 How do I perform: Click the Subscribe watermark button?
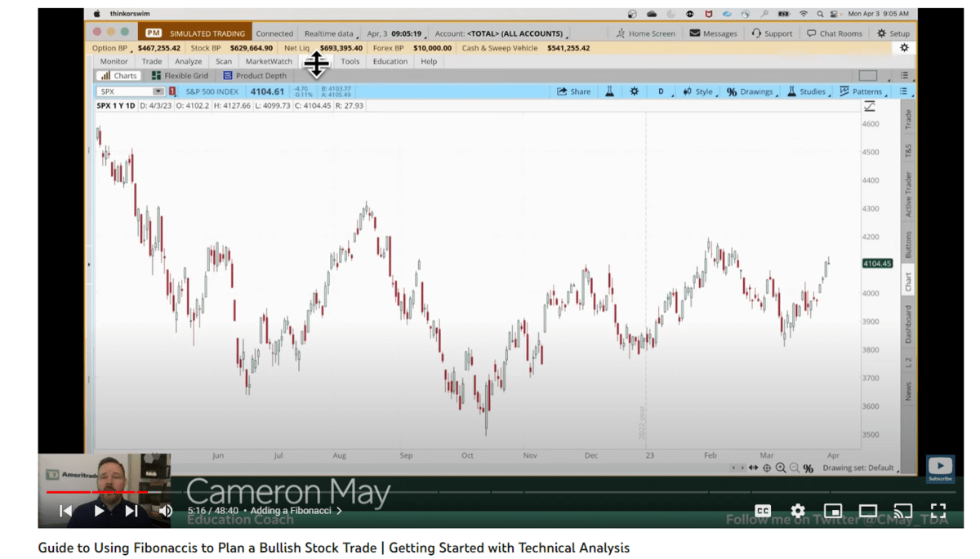(940, 468)
